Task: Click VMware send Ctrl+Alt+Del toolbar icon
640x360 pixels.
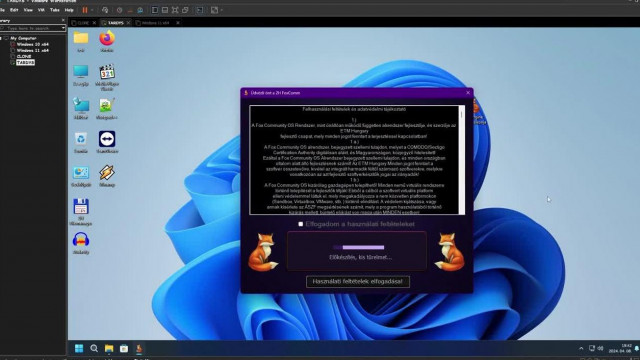Action: [105, 10]
